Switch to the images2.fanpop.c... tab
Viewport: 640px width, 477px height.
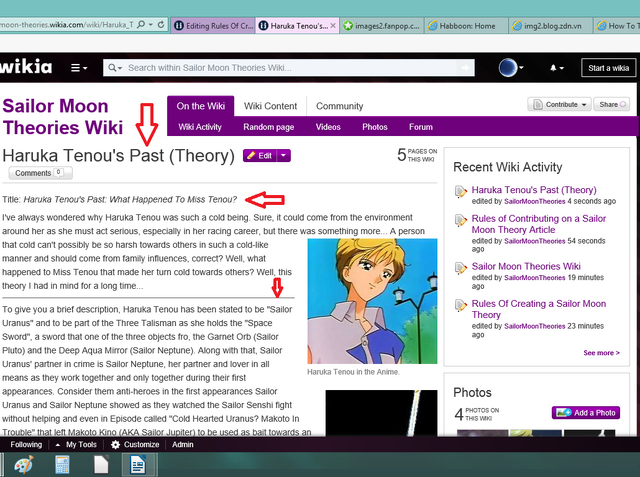pyautogui.click(x=382, y=26)
